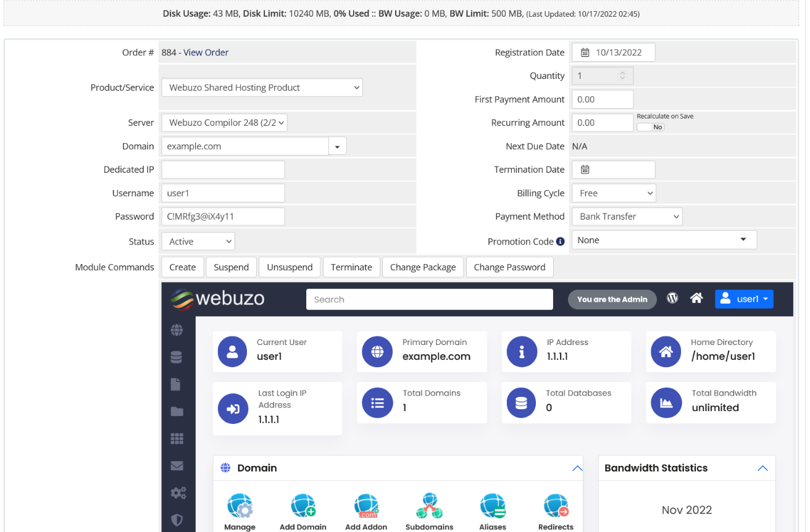Open the Product/Service dropdown
Viewport: 810px width, 532px height.
262,88
